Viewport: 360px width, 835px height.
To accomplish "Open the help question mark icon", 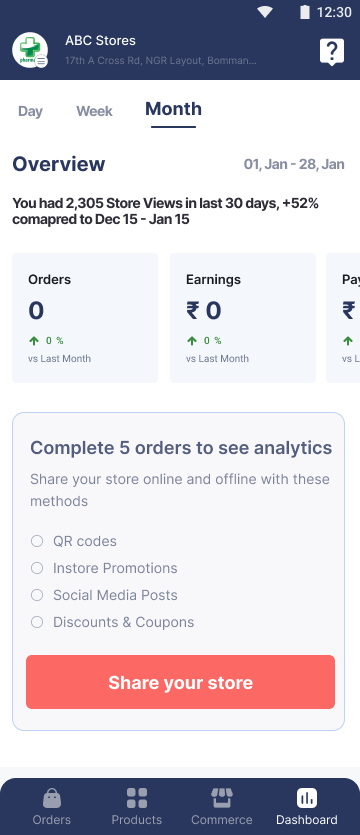I will [x=332, y=52].
